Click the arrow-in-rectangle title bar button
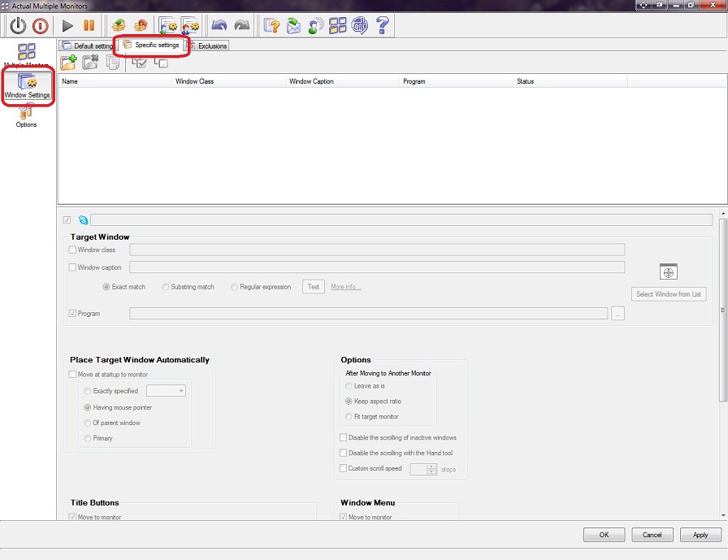The width and height of the screenshot is (728, 560). (x=659, y=5)
